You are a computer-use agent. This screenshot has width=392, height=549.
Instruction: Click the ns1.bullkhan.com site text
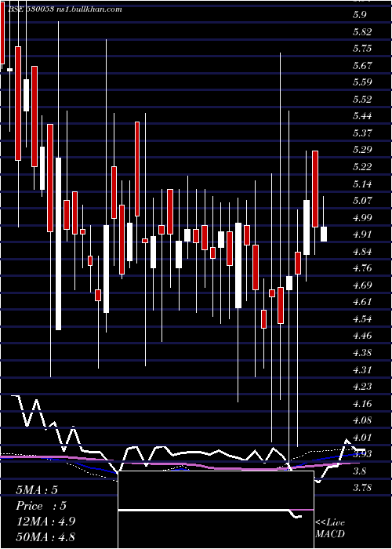[89, 9]
